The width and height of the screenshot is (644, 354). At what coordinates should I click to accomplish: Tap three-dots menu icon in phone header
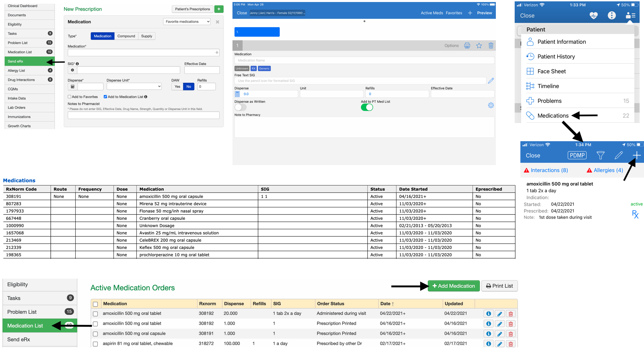(612, 15)
